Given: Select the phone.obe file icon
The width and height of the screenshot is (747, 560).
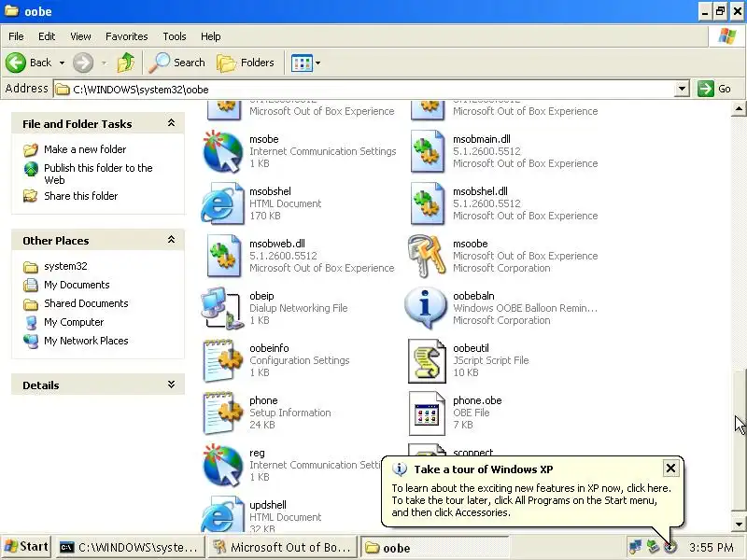Looking at the screenshot, I should [427, 413].
